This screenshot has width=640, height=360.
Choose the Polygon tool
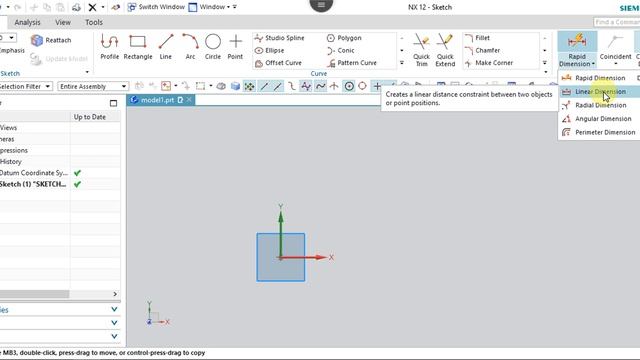tap(344, 38)
